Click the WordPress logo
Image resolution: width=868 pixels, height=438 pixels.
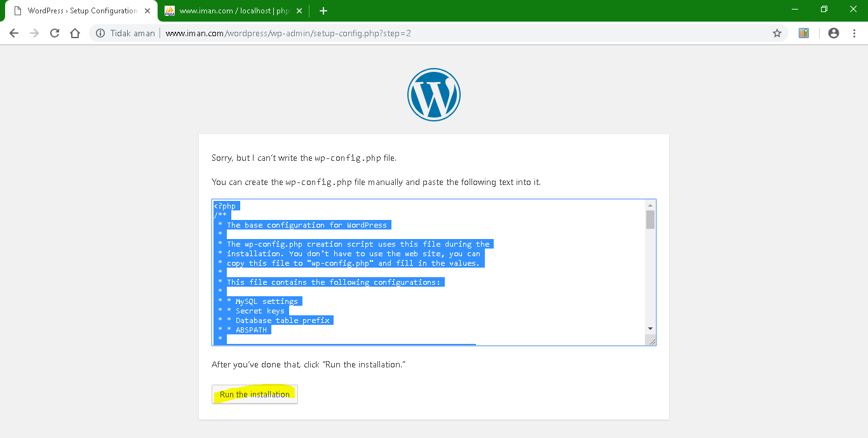coord(434,95)
